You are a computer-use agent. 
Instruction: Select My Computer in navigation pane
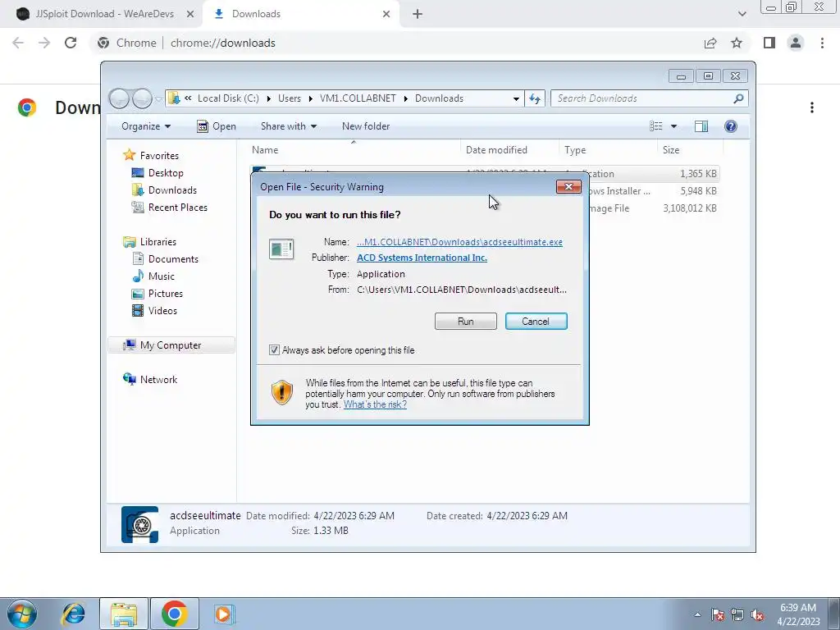[x=171, y=345]
